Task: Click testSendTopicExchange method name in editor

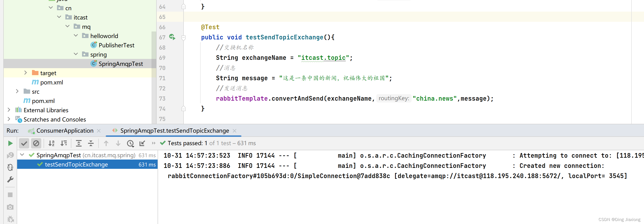Action: click(285, 37)
